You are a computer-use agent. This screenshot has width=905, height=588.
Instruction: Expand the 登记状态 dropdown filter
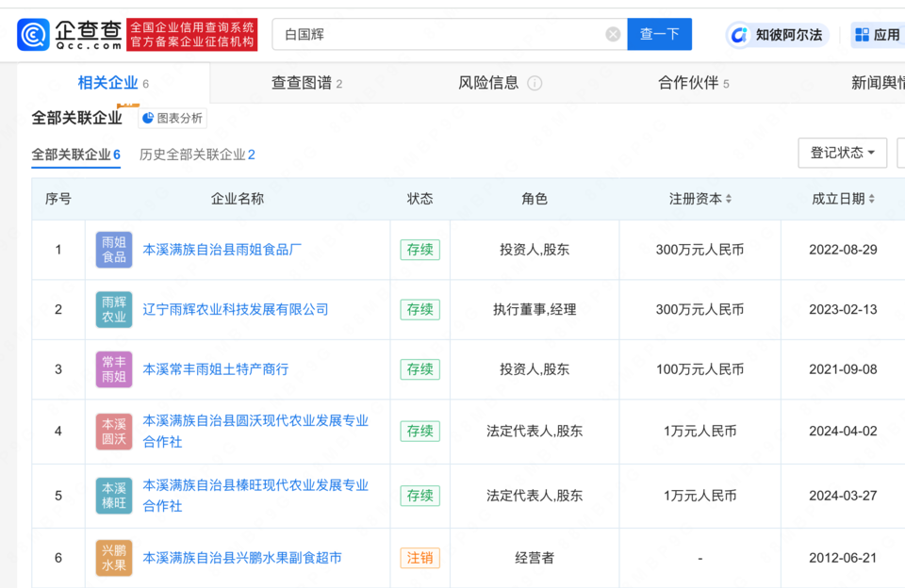(x=842, y=153)
